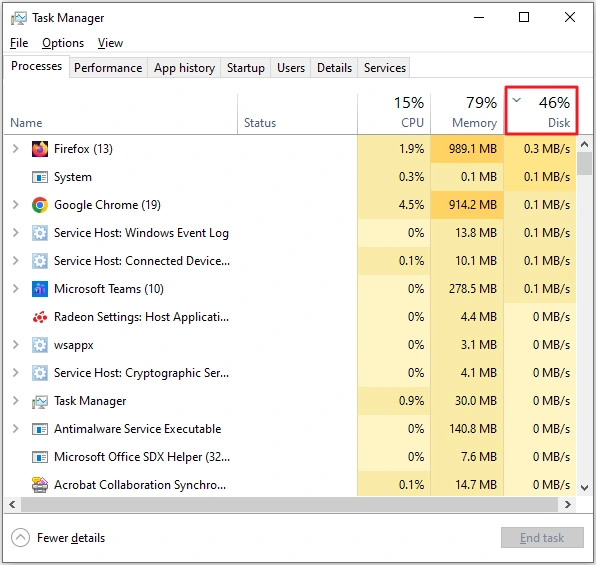Click Task Manager's 30.0 MB memory cell
This screenshot has height=565, width=596.
(x=467, y=401)
